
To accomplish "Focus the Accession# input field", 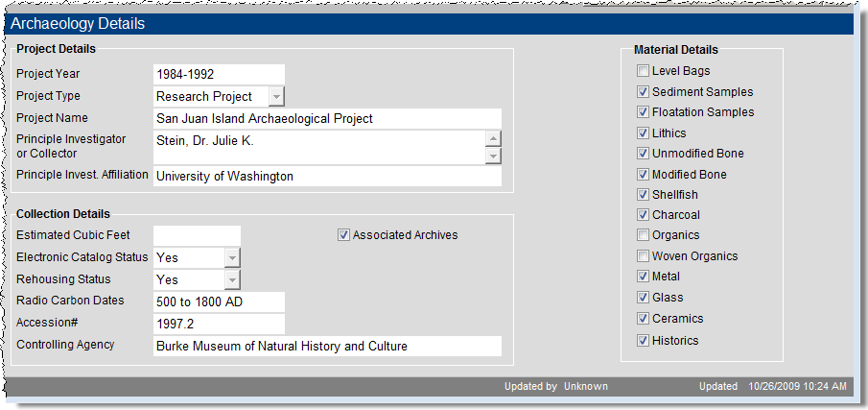I will [219, 324].
